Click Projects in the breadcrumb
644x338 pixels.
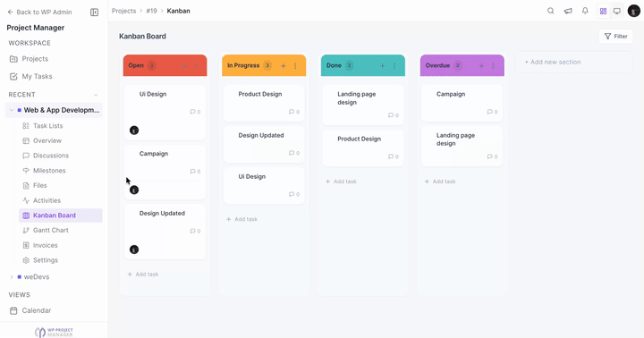pyautogui.click(x=123, y=11)
